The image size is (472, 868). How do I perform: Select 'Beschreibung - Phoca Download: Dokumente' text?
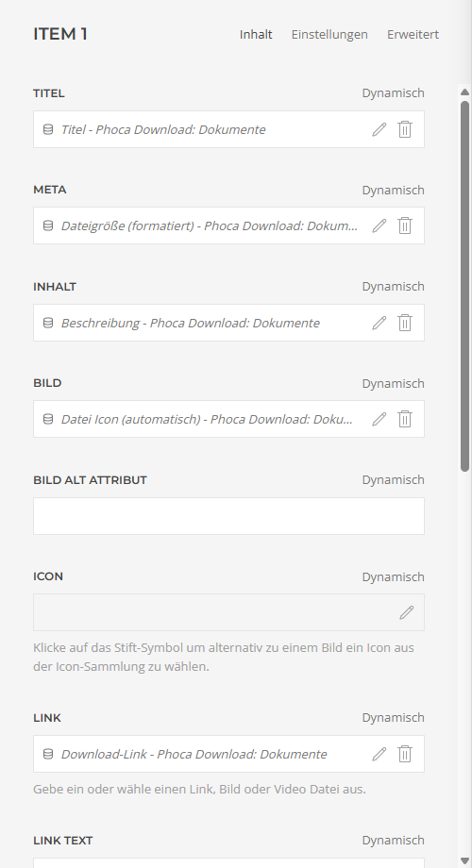pos(190,323)
